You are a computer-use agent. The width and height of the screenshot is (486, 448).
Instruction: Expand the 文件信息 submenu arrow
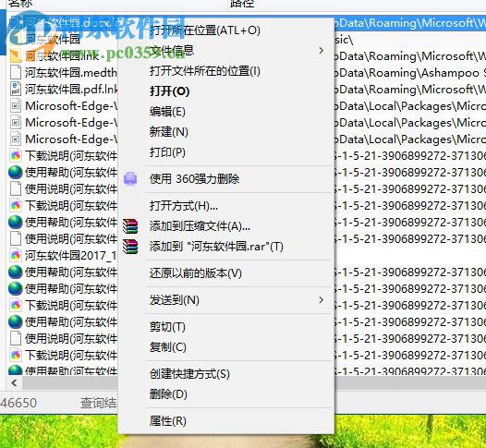tap(322, 51)
